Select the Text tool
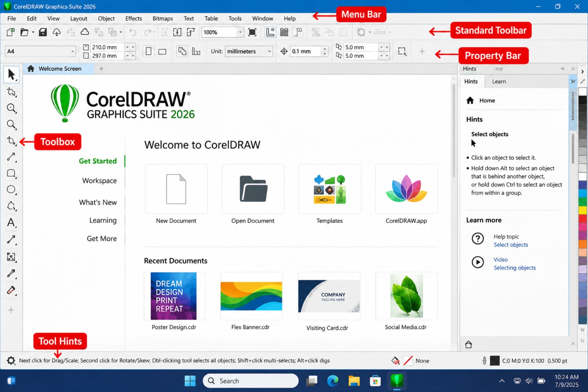588x392 pixels. pyautogui.click(x=11, y=222)
